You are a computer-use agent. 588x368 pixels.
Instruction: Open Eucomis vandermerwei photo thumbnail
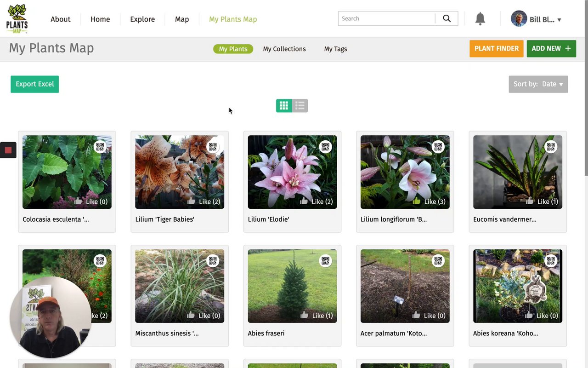click(x=518, y=172)
